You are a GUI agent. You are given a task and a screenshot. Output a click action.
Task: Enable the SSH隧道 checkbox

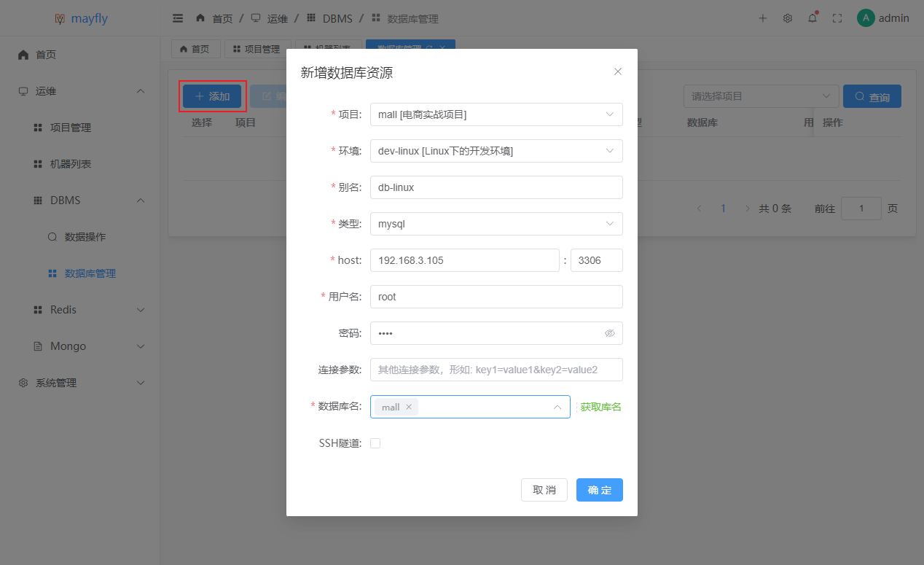(x=375, y=443)
